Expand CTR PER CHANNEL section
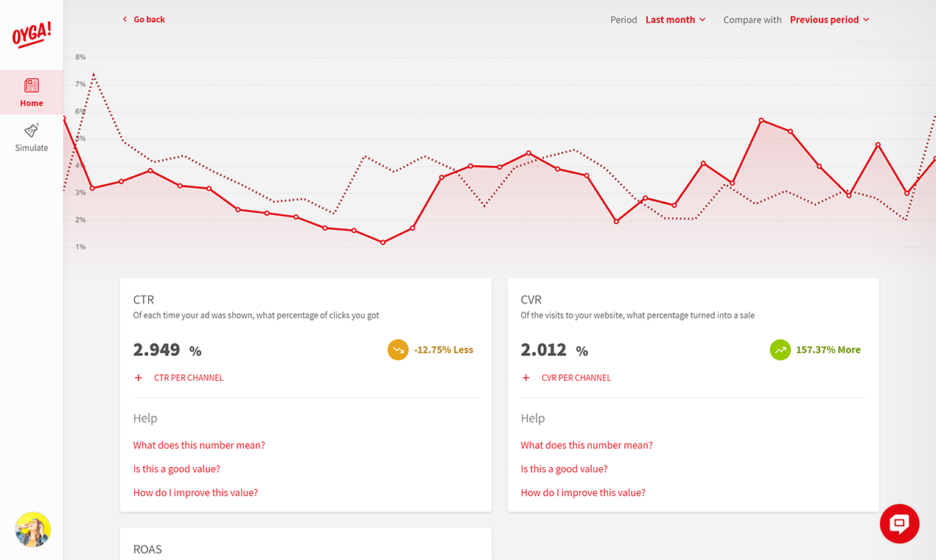Screen dimensions: 936x560 coord(179,377)
